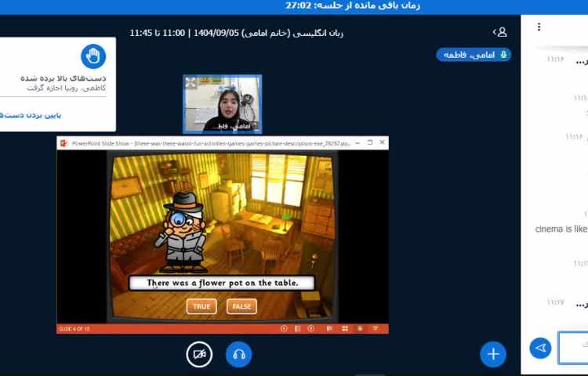Click the detective character on slide
Screen dimensions: 588x376
(x=184, y=231)
